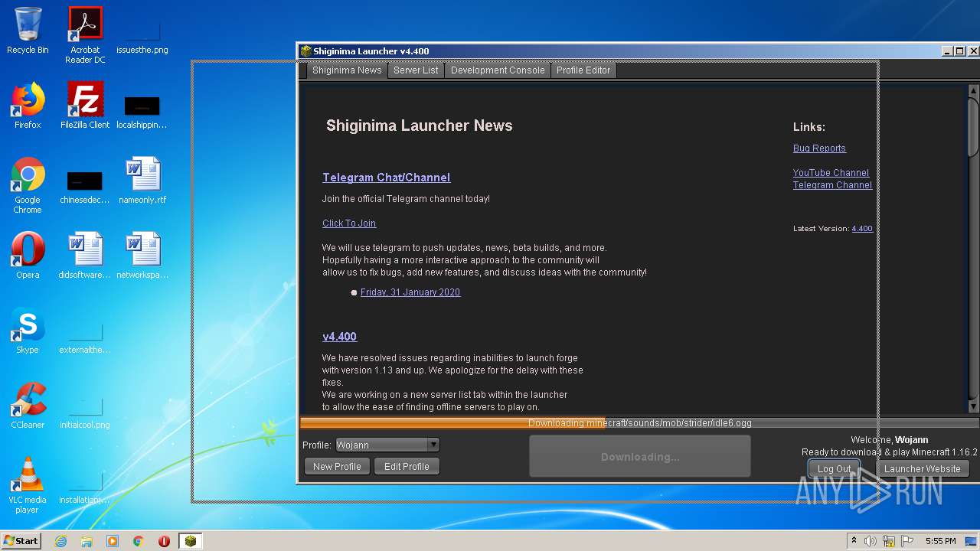Launch Acrobat Reader DC from desktop
The width and height of the screenshot is (980, 551).
coord(85,35)
